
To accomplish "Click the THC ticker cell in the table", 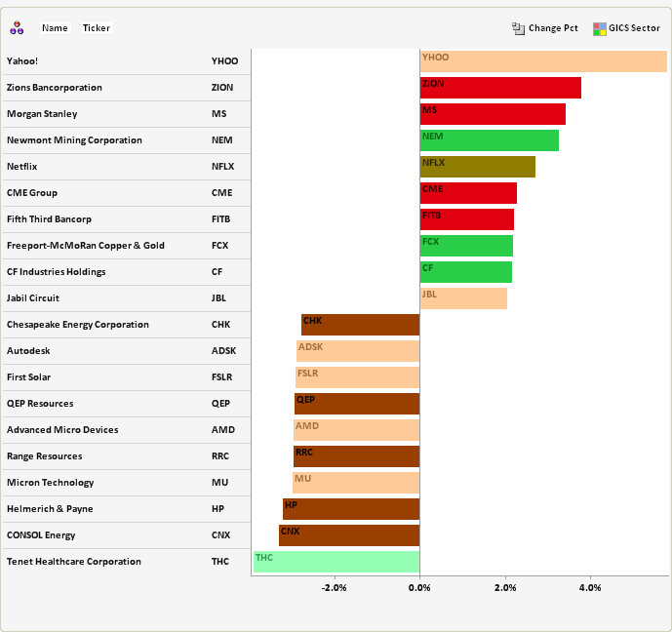I will point(220,562).
